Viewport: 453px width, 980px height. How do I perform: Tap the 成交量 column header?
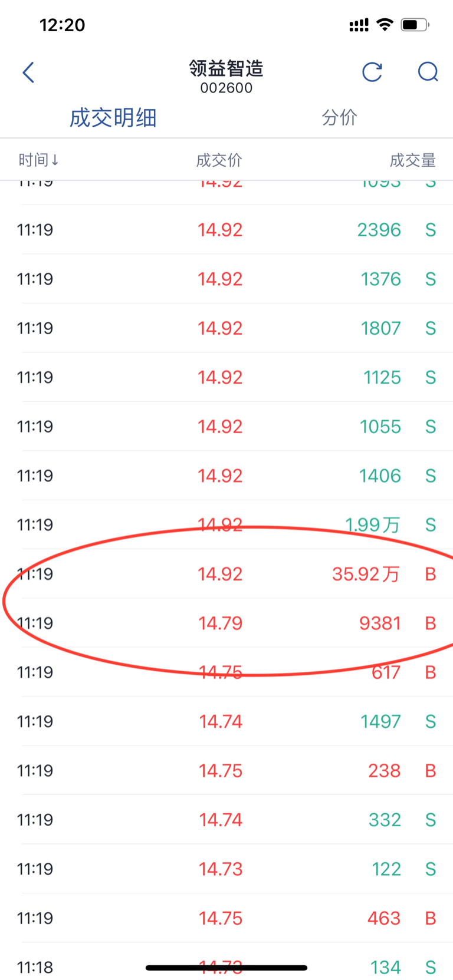(412, 160)
